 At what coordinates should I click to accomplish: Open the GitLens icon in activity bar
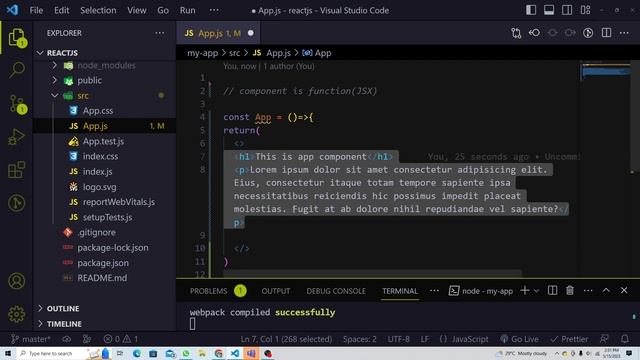[17, 203]
